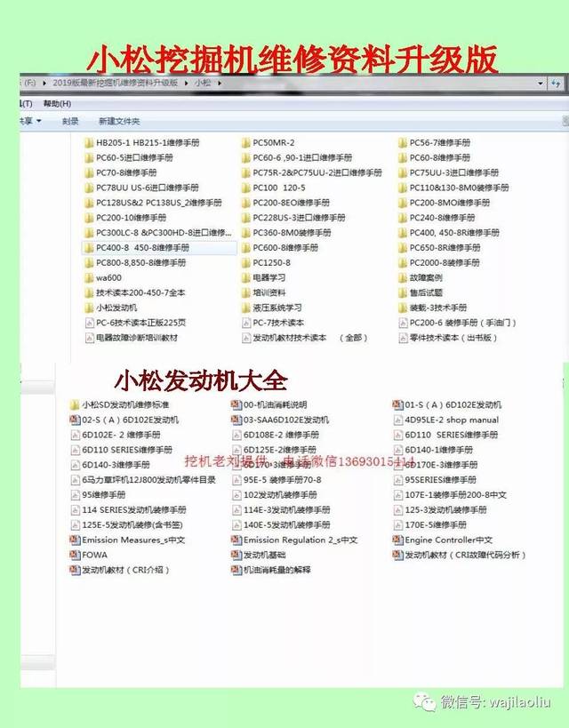569x728 pixels.
Task: Select the 114 SERIES发动机装修手册 file name
Action: point(133,510)
